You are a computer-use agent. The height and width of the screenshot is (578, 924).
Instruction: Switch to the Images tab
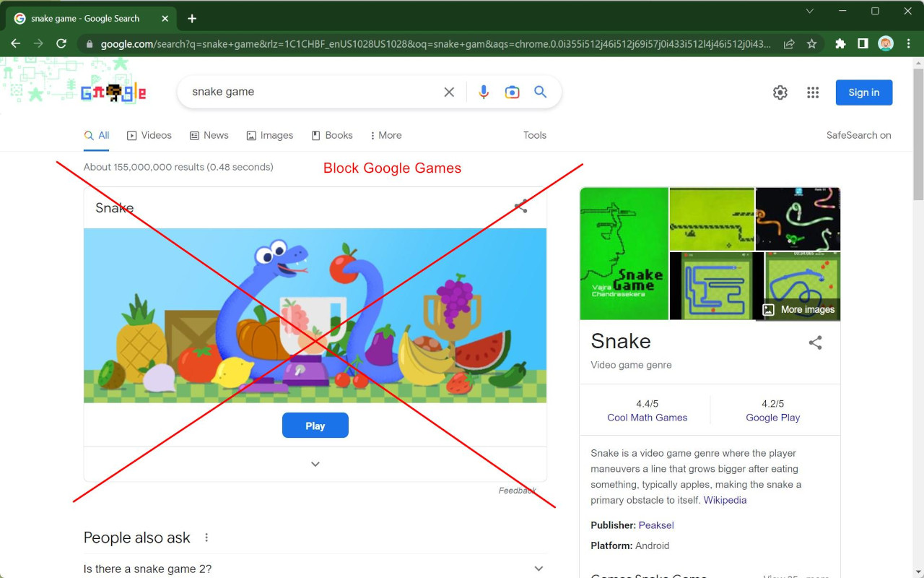click(270, 135)
